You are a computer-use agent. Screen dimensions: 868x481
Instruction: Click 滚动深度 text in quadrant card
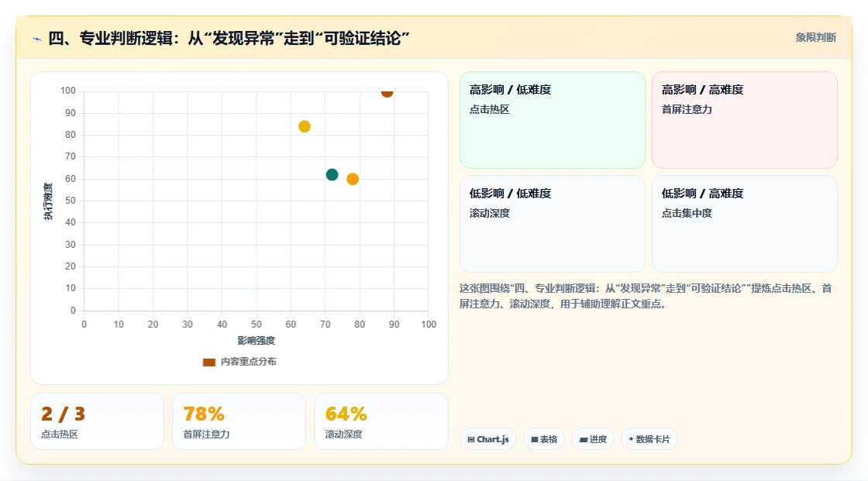pos(489,213)
